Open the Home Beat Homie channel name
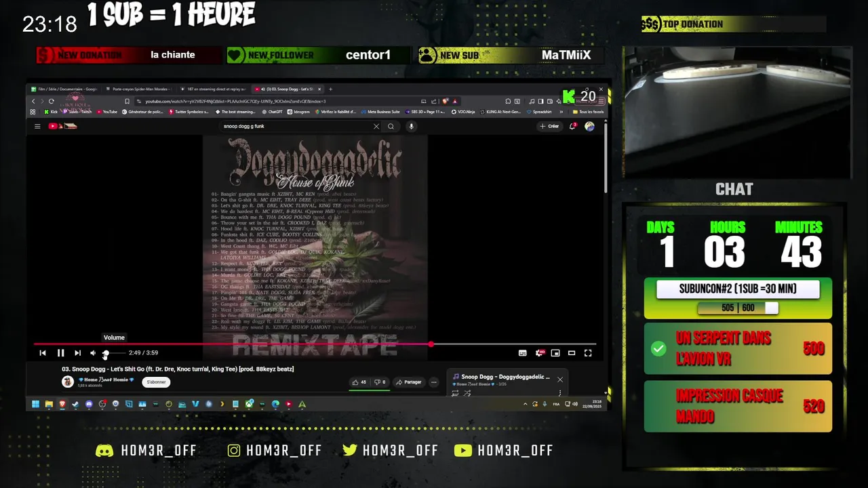868x488 pixels. (106, 380)
